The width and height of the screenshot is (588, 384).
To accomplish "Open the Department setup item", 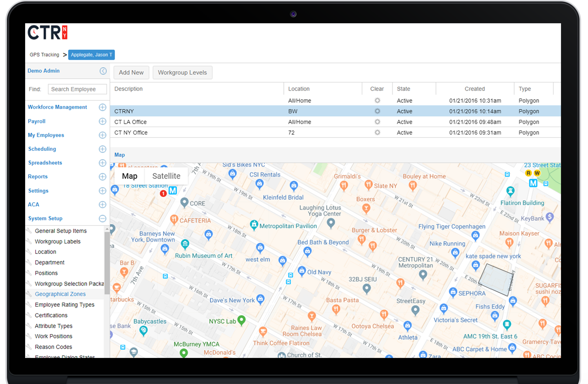I will point(50,263).
